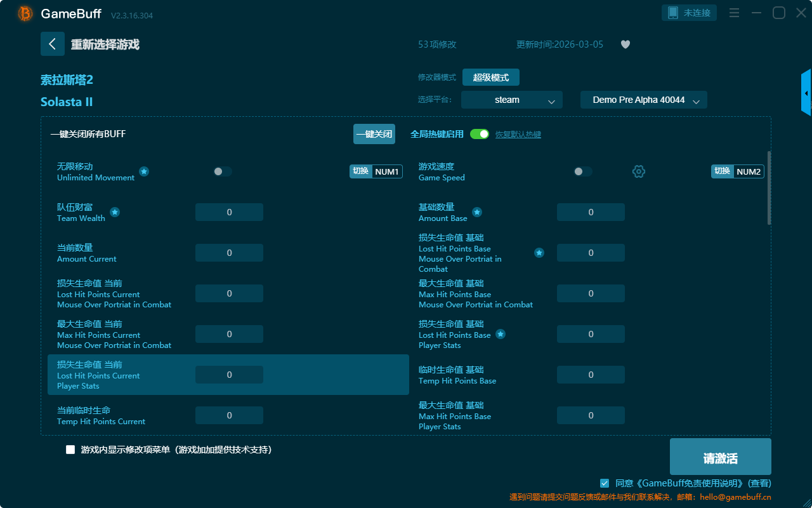Expand the blue side panel arrow
The width and height of the screenshot is (812, 508).
click(x=806, y=93)
